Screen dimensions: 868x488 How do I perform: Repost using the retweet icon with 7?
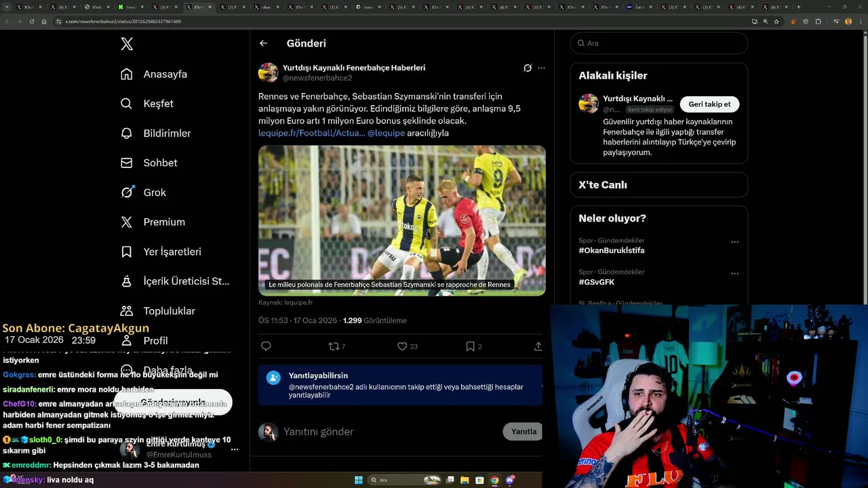(337, 346)
